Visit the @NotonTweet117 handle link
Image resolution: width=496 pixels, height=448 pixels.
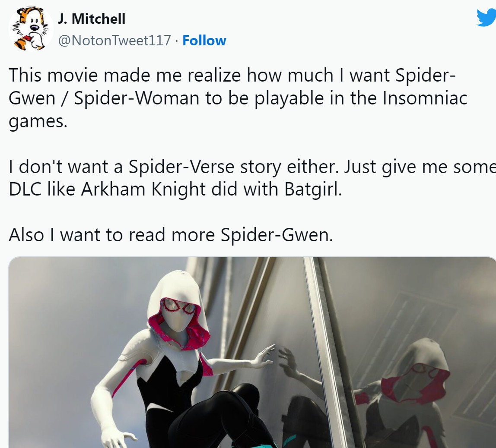(114, 41)
